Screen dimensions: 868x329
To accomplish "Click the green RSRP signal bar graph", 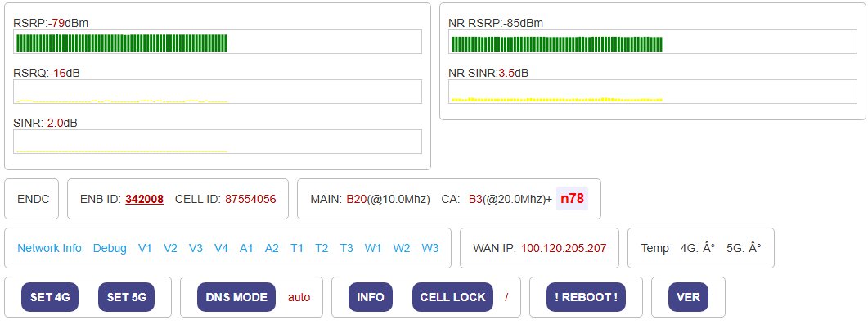I will tap(121, 43).
